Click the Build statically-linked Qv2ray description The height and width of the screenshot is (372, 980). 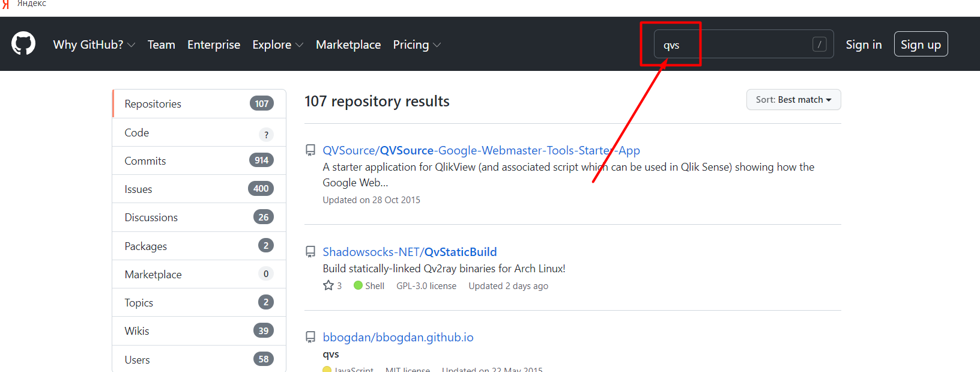coord(444,269)
